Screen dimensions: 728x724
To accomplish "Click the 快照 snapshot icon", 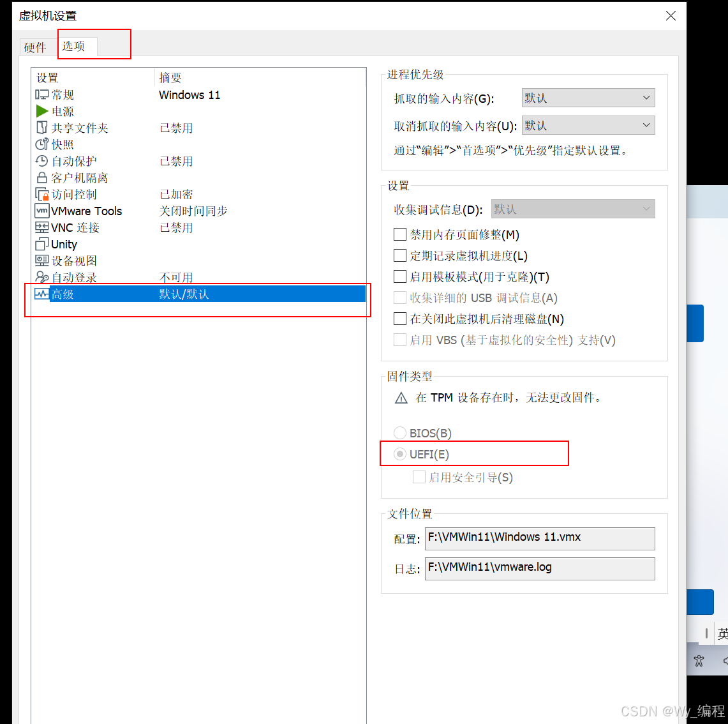I will [41, 144].
